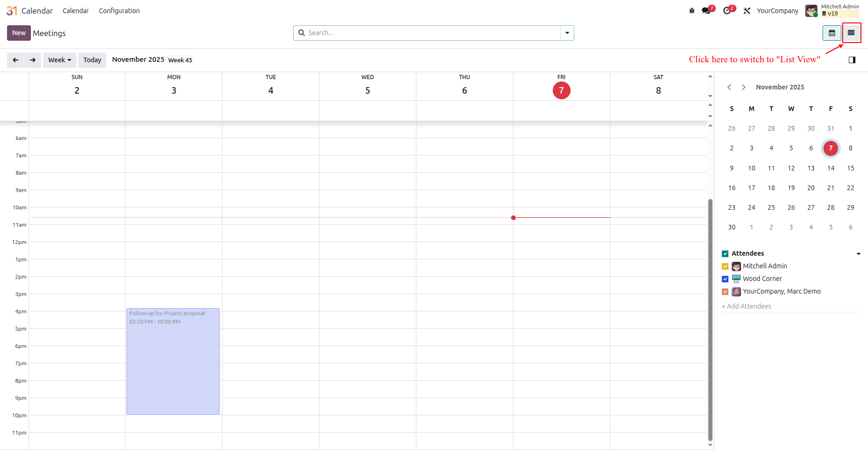
Task: Show next month in mini calendar
Action: [743, 87]
